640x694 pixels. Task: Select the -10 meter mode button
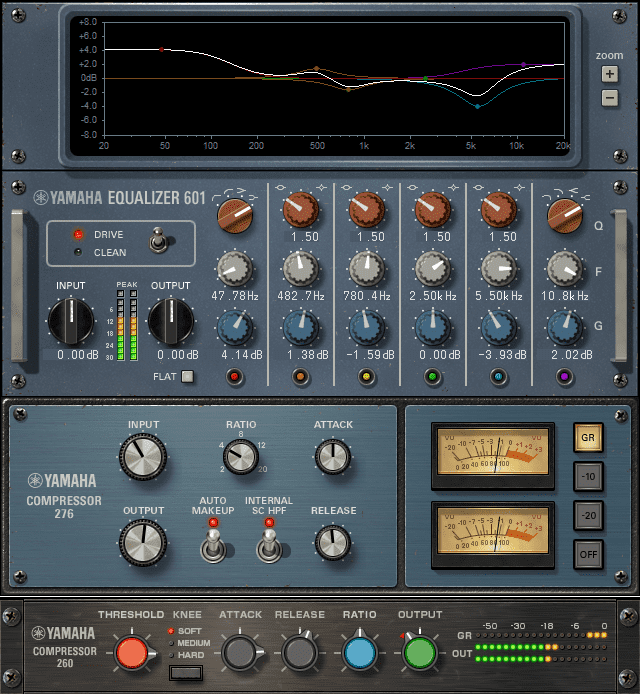coord(588,477)
